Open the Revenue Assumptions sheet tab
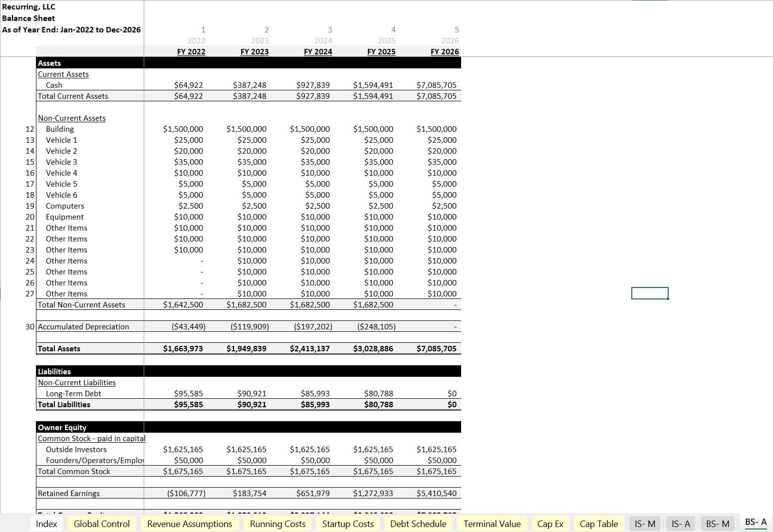 (x=190, y=524)
